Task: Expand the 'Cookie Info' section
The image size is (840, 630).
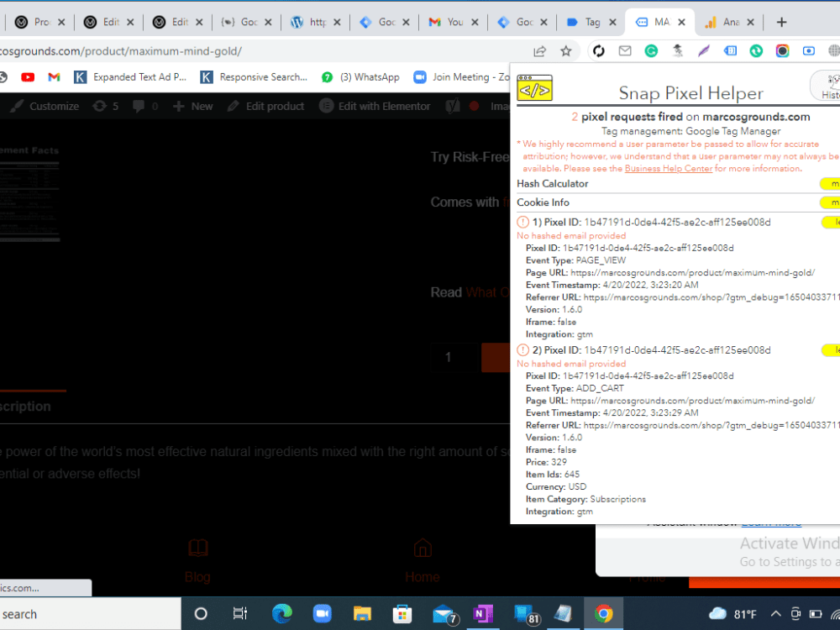Action: [x=543, y=202]
